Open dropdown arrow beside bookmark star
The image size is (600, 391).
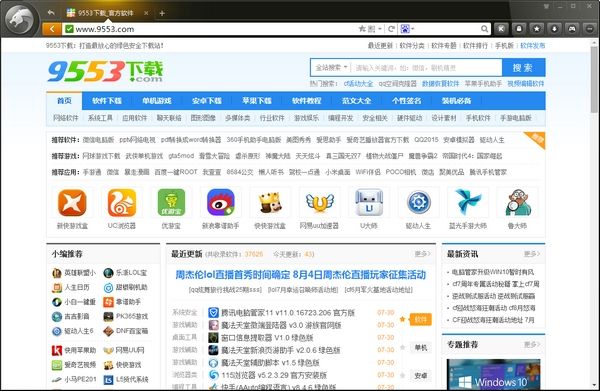tap(380, 29)
